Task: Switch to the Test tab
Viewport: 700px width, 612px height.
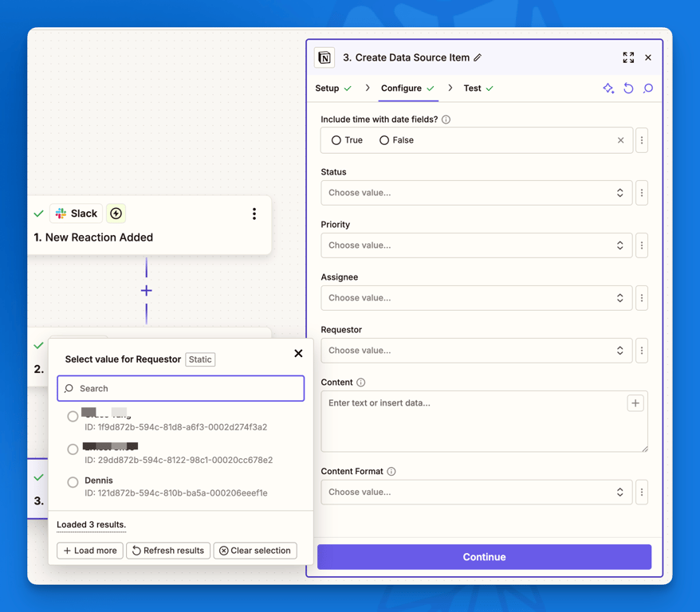Action: pos(474,88)
